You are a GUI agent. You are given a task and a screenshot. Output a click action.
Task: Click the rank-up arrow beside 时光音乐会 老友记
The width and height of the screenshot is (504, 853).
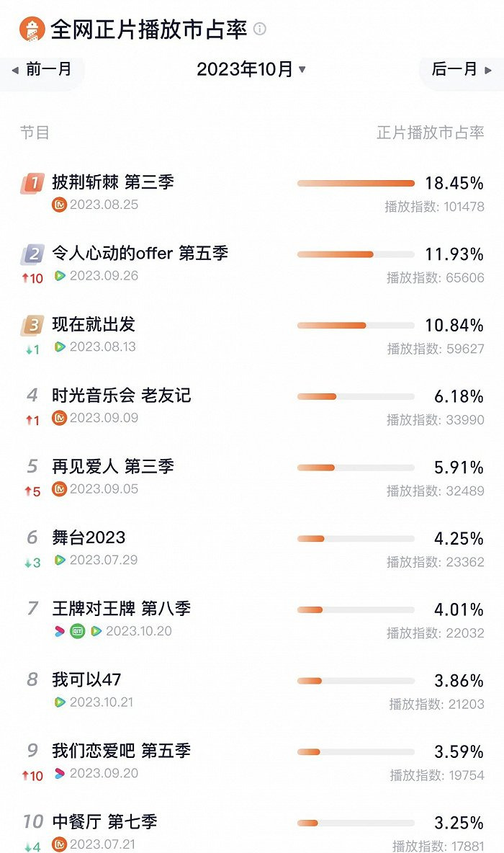tap(30, 420)
